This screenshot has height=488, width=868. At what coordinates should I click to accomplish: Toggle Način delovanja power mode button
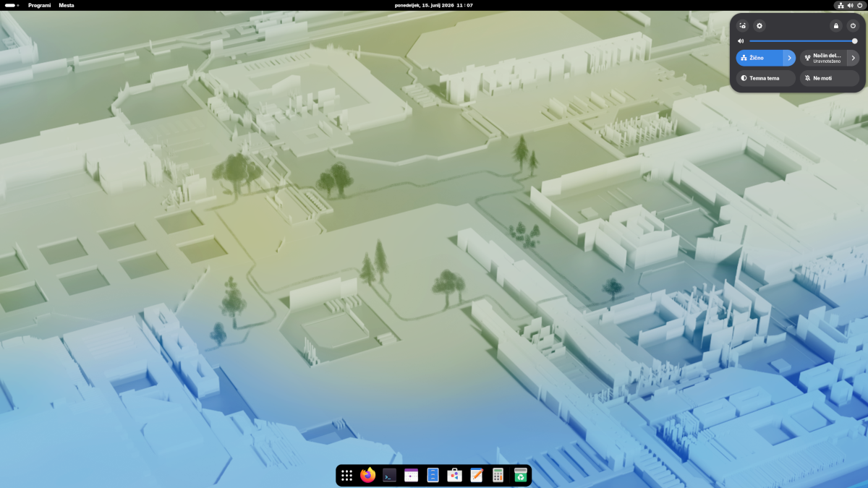click(823, 58)
